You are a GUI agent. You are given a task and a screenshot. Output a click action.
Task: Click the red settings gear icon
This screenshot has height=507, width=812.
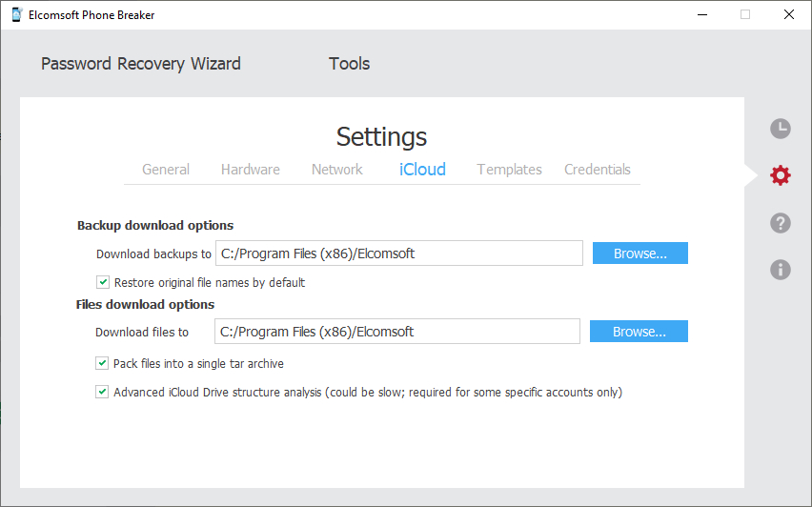coord(780,175)
